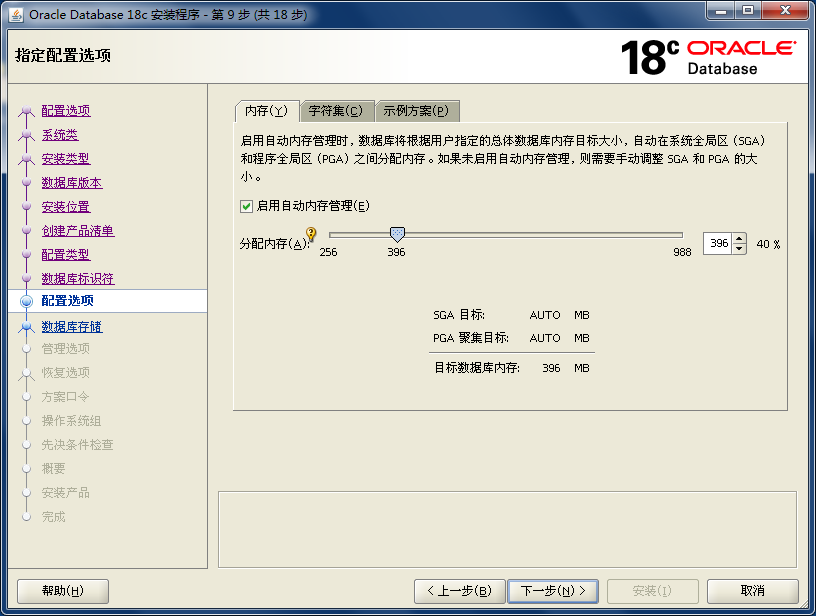Click the 操作系统组 step label
This screenshot has width=816, height=616.
[x=72, y=420]
